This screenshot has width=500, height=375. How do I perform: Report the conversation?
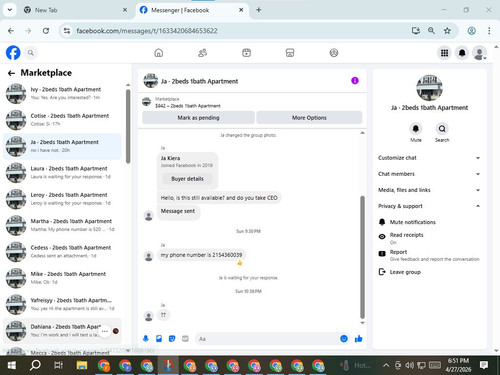[430, 255]
